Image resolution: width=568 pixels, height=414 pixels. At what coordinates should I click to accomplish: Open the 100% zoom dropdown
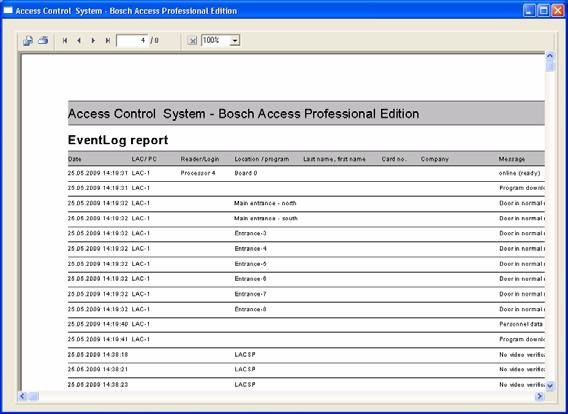(235, 41)
